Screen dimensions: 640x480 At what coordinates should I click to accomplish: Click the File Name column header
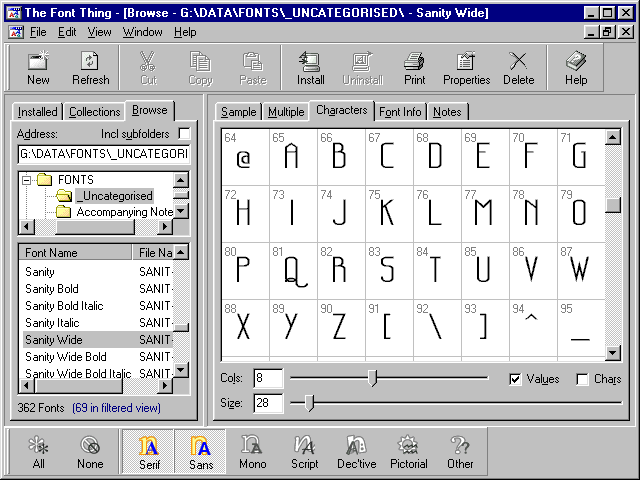tap(153, 253)
